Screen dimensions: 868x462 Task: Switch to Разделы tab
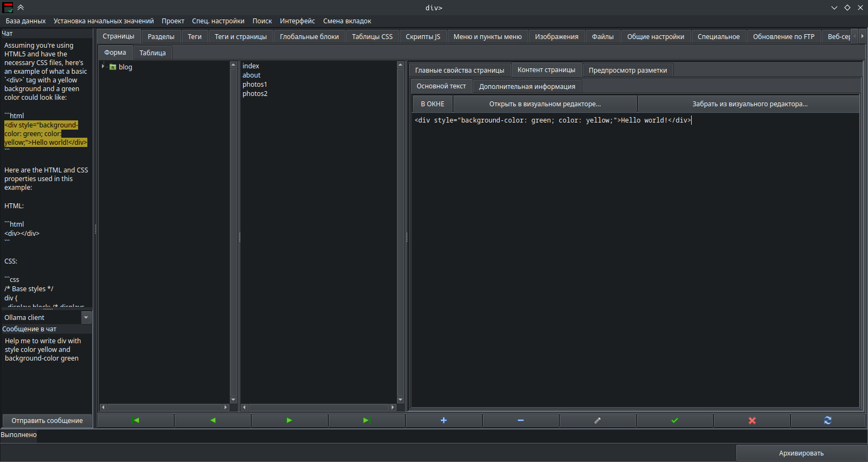click(x=161, y=37)
